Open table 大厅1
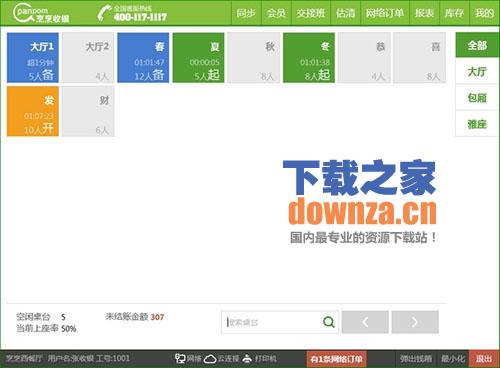Screen dimensions: 500x368 (33, 57)
